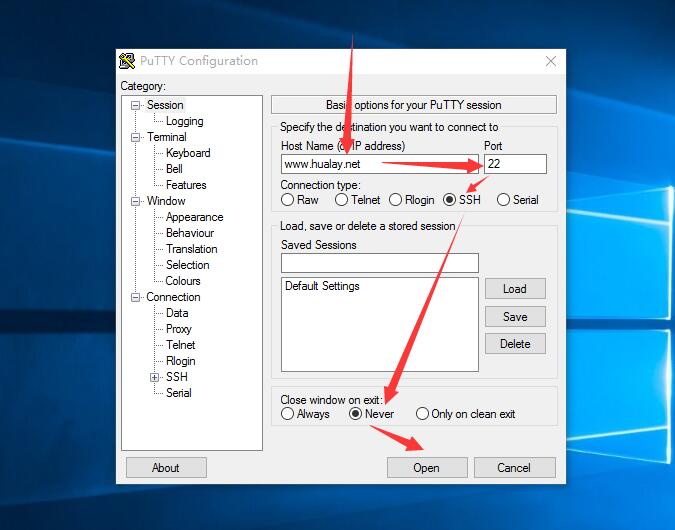
Task: Open the Selection category
Action: (187, 265)
